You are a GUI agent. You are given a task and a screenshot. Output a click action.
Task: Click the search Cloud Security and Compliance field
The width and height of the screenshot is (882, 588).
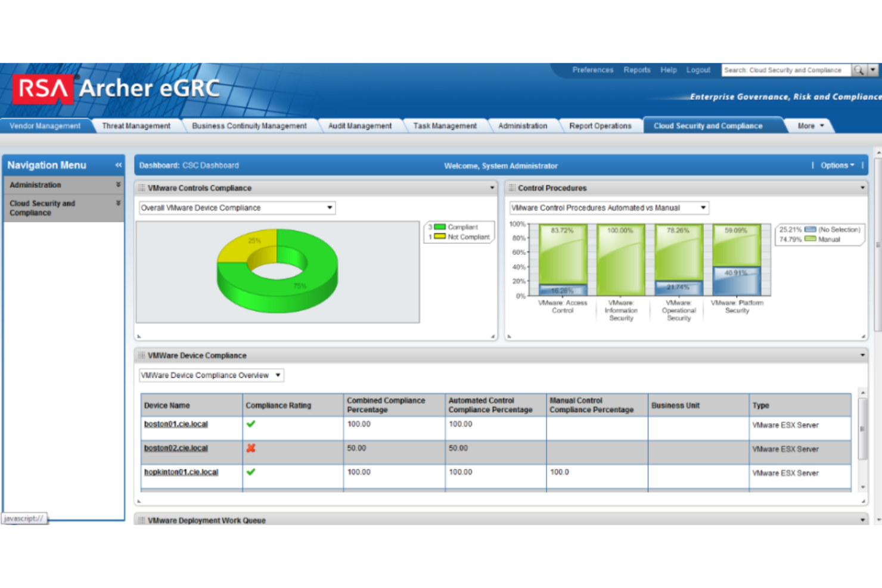pos(786,70)
